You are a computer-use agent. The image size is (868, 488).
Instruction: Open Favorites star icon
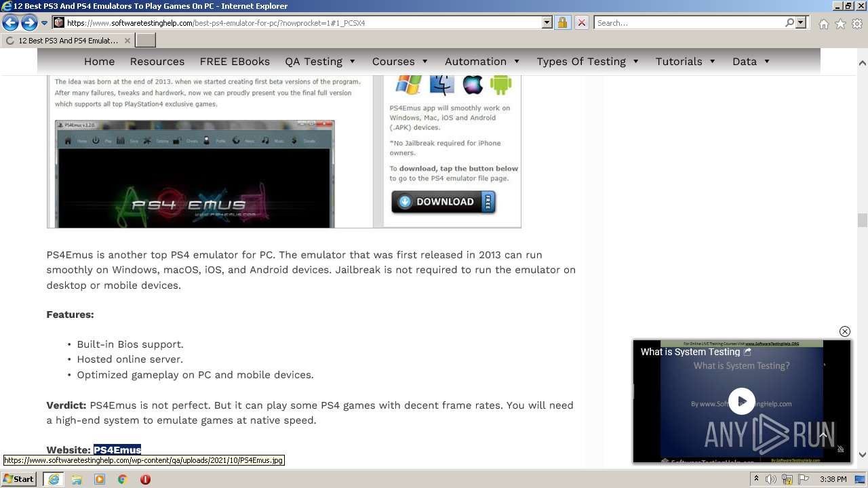pos(840,23)
